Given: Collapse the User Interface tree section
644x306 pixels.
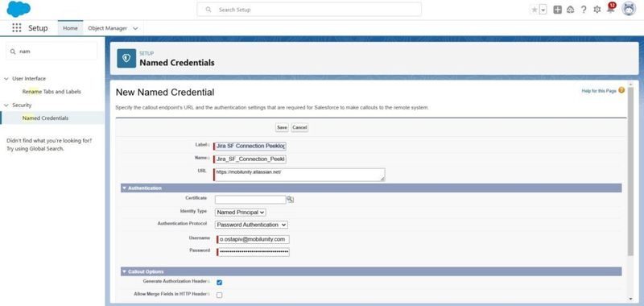Looking at the screenshot, I should [6, 78].
